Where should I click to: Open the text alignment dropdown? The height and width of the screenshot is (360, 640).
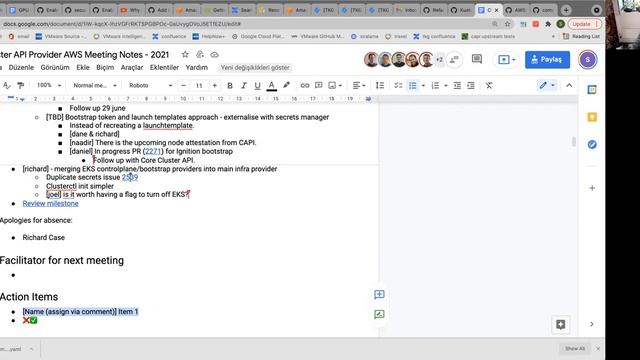tap(359, 85)
